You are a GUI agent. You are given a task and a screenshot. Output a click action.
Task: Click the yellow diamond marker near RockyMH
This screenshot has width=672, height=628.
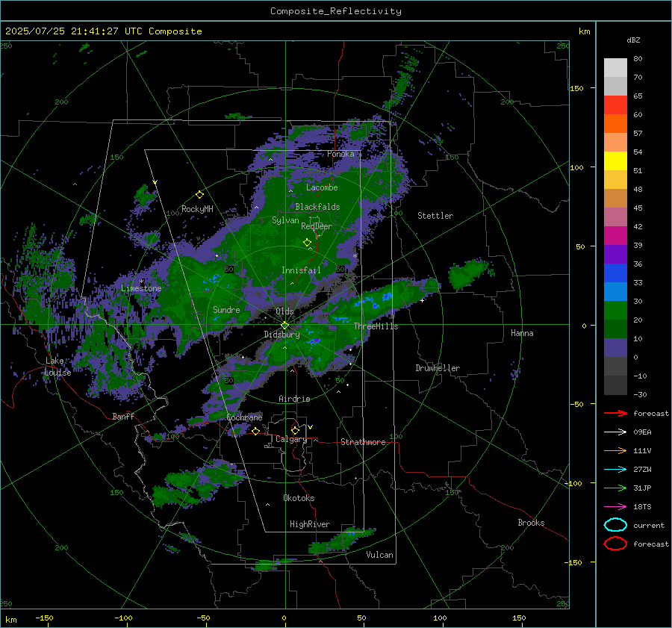tap(199, 195)
